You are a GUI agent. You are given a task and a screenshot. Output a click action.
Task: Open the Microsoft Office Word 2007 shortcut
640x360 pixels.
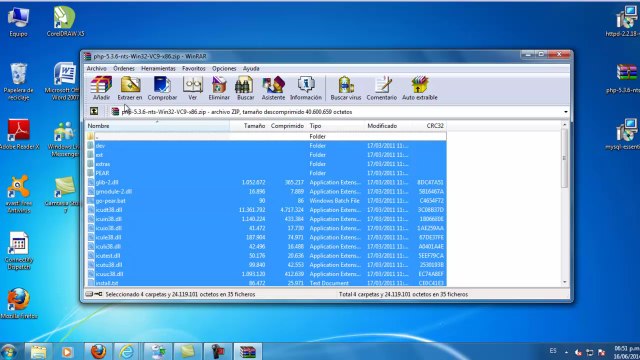64,82
